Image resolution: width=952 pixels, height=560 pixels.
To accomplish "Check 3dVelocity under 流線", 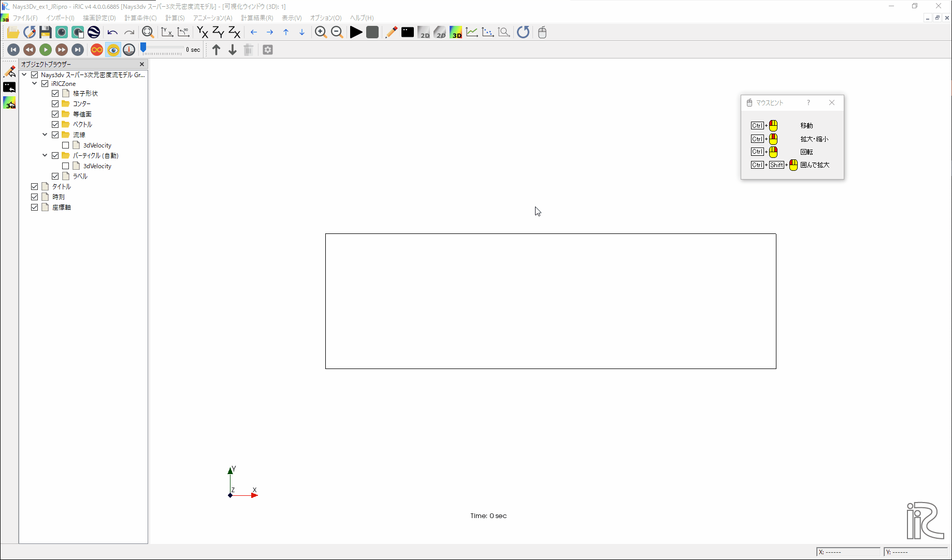I will 66,145.
